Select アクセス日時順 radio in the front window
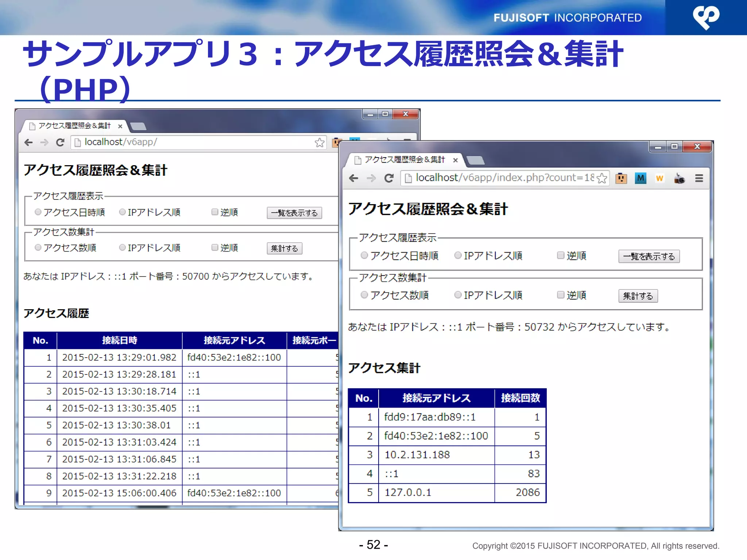This screenshot has width=747, height=560. click(364, 255)
